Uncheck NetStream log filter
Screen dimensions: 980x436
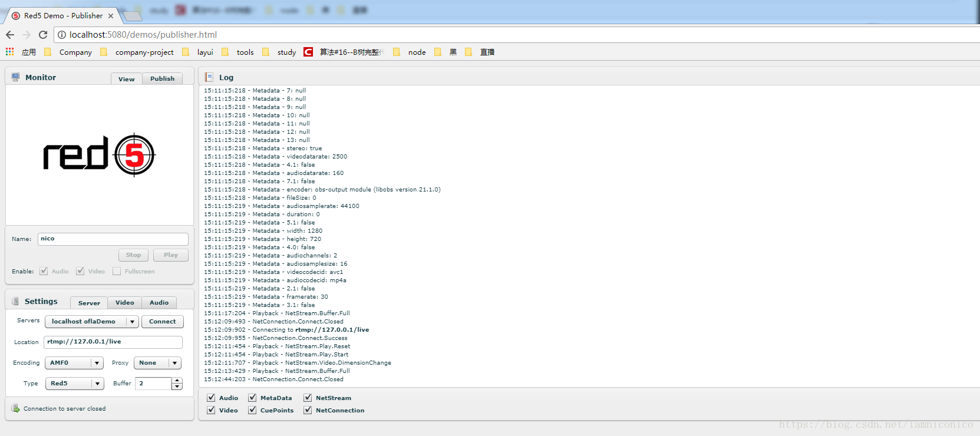tap(308, 398)
